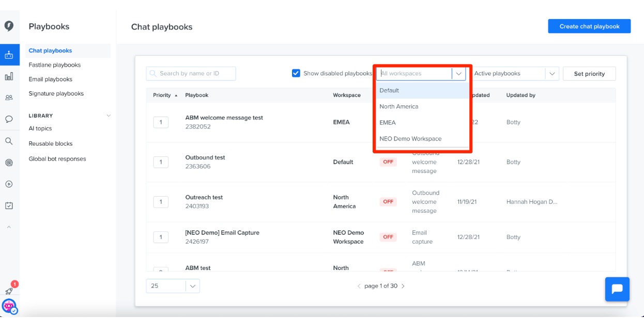
Task: Click the priority box for Outbound test
Action: tap(161, 162)
